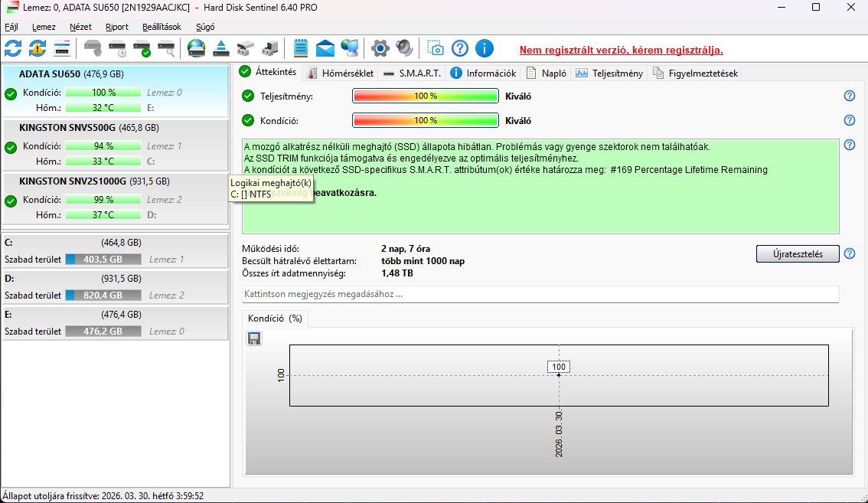The height and width of the screenshot is (503, 868).
Task: Click the monitor with globe icon
Action: (x=349, y=49)
